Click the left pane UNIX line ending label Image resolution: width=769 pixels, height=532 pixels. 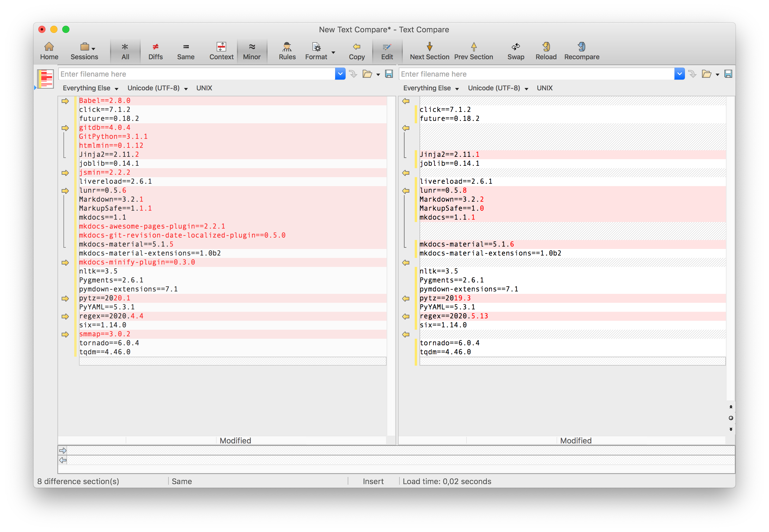tap(204, 88)
